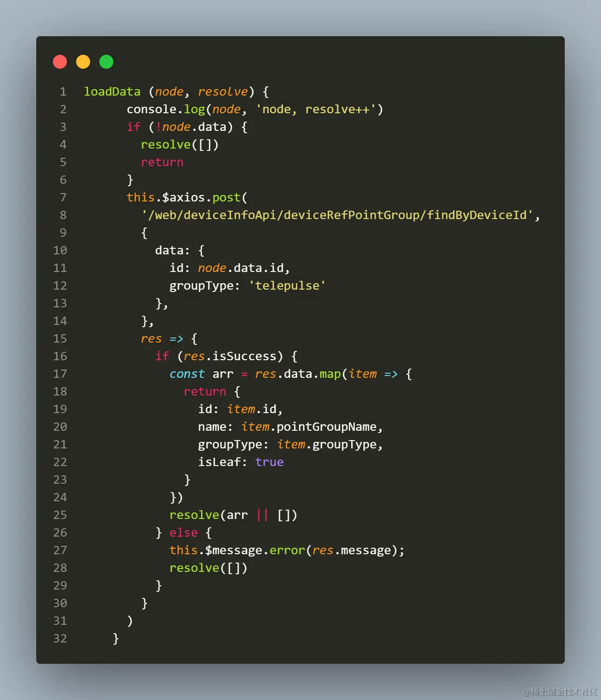This screenshot has width=601, height=700.
Task: Click the green window control dot
Action: 106,61
